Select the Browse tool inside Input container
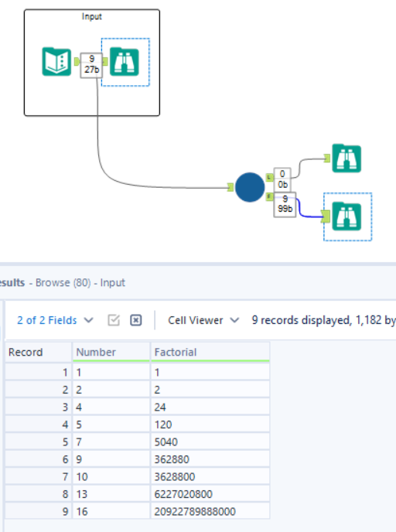This screenshot has height=532, width=396. tap(125, 62)
